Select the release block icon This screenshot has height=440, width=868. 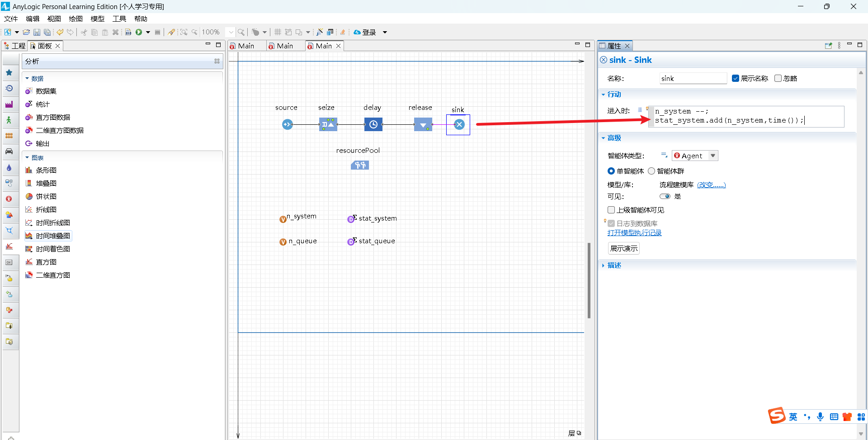coord(423,124)
